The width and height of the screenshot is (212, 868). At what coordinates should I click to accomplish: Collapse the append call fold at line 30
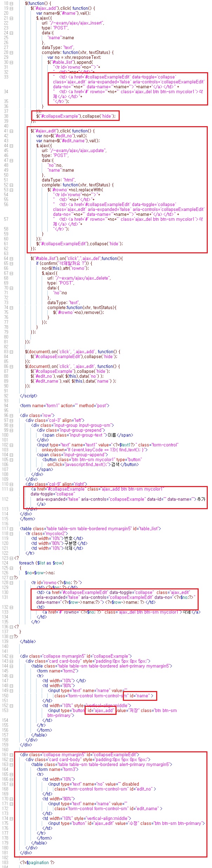pyautogui.click(x=11, y=62)
